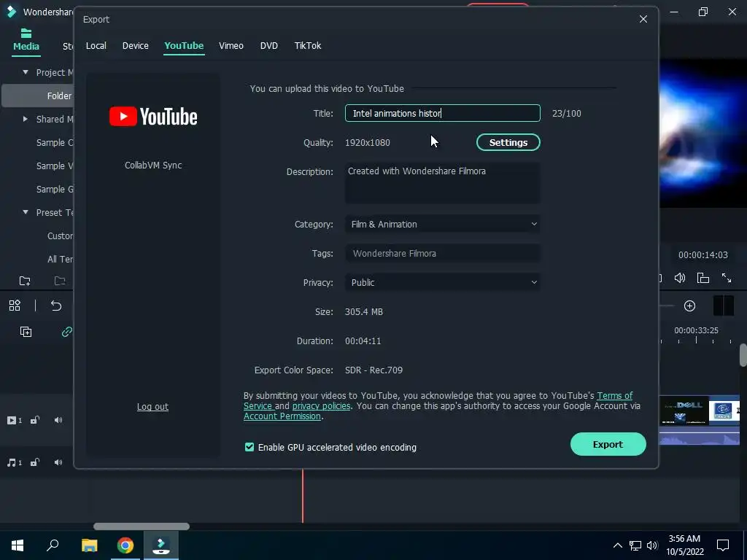Click the timeline zoom slider track
This screenshot has width=747, height=560.
click(x=667, y=306)
